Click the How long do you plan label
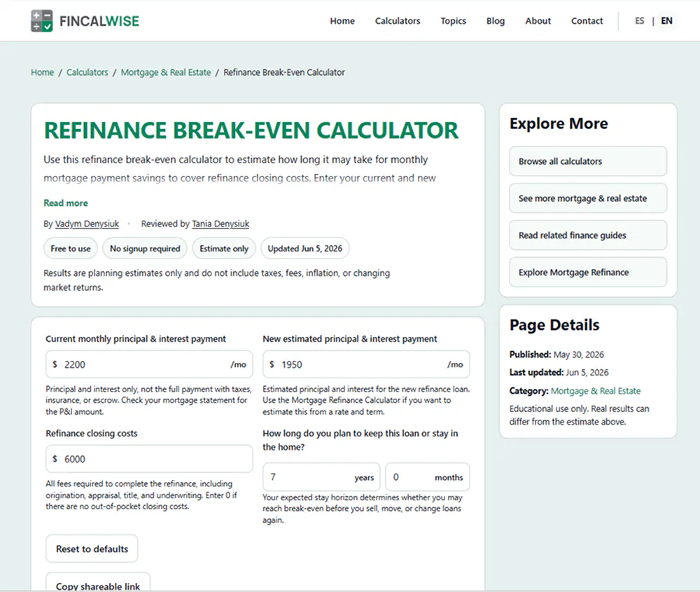 (x=360, y=440)
